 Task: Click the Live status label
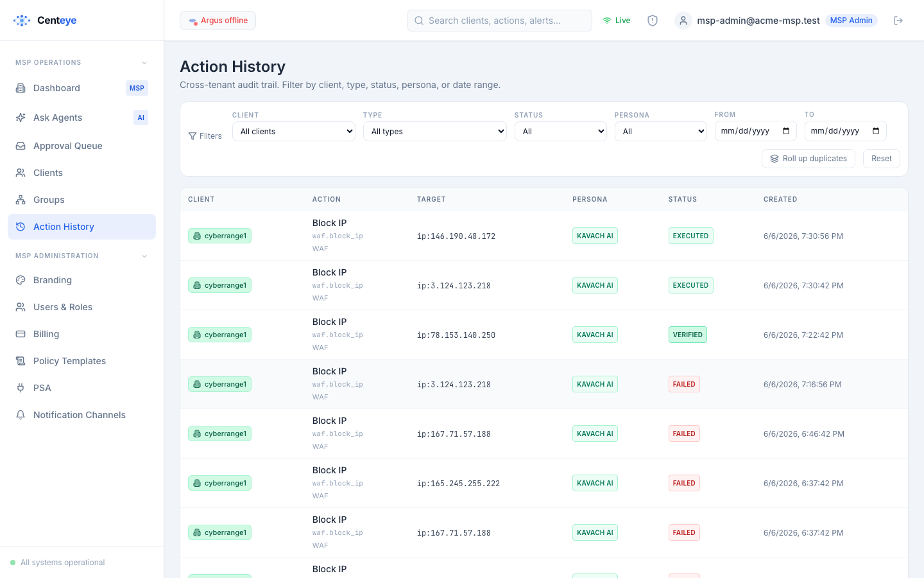(x=622, y=21)
